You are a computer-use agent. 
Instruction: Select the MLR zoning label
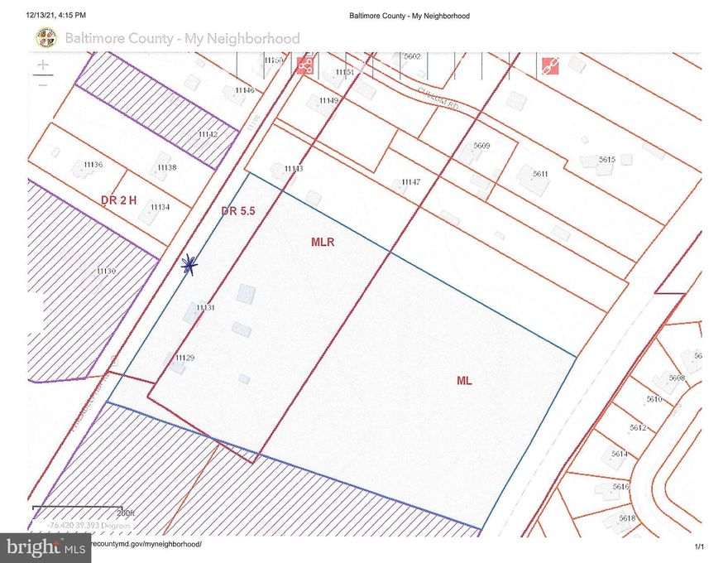coord(322,243)
